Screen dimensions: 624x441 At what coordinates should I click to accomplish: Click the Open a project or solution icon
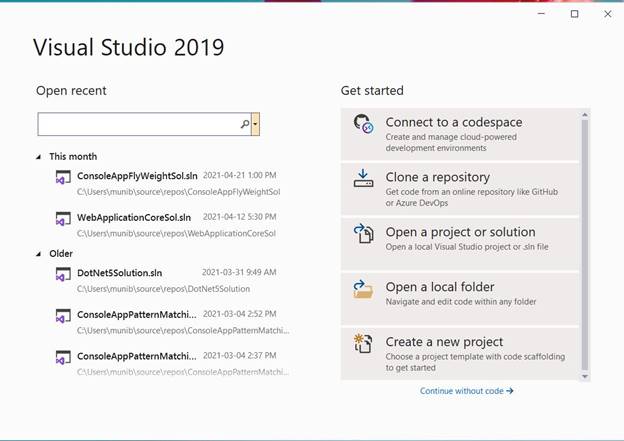363,233
